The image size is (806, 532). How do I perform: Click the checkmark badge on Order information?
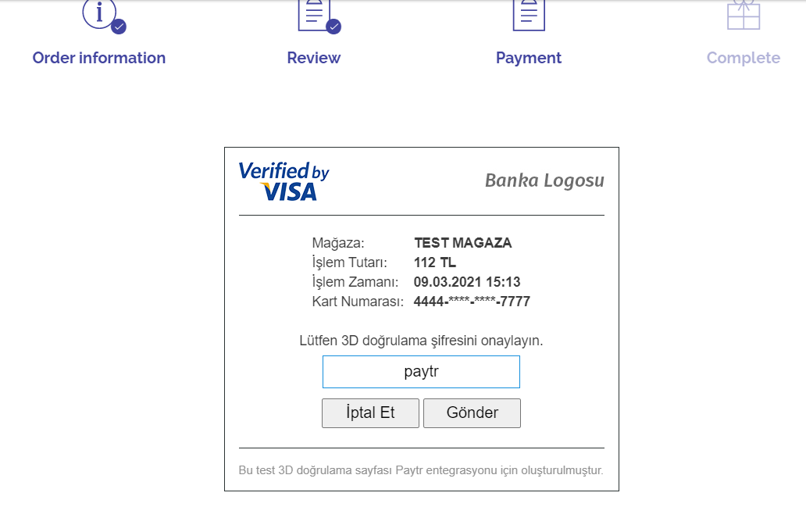click(119, 27)
